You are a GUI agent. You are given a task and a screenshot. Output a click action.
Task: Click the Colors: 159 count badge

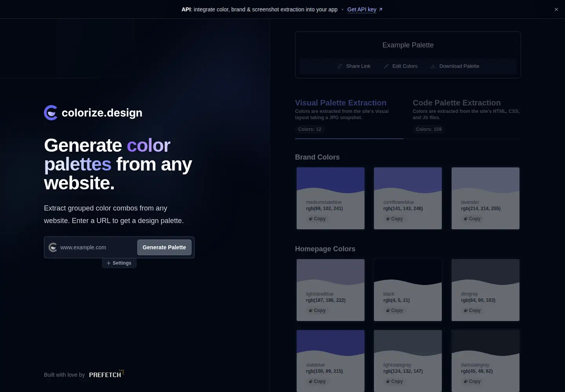[428, 129]
